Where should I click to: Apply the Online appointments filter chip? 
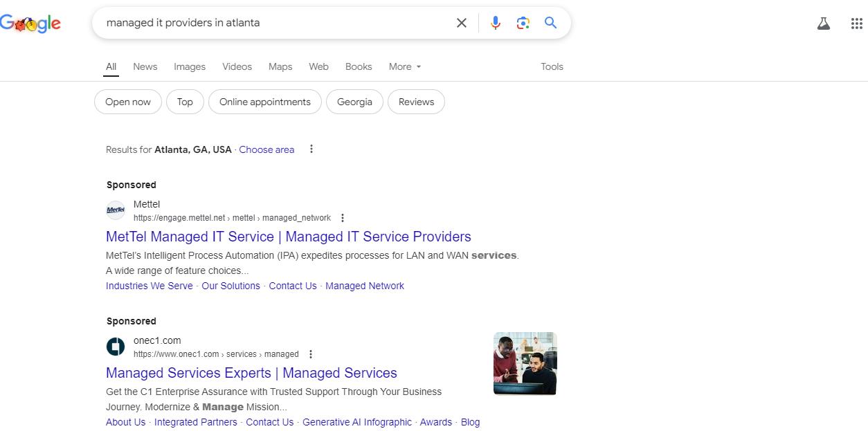pyautogui.click(x=265, y=102)
